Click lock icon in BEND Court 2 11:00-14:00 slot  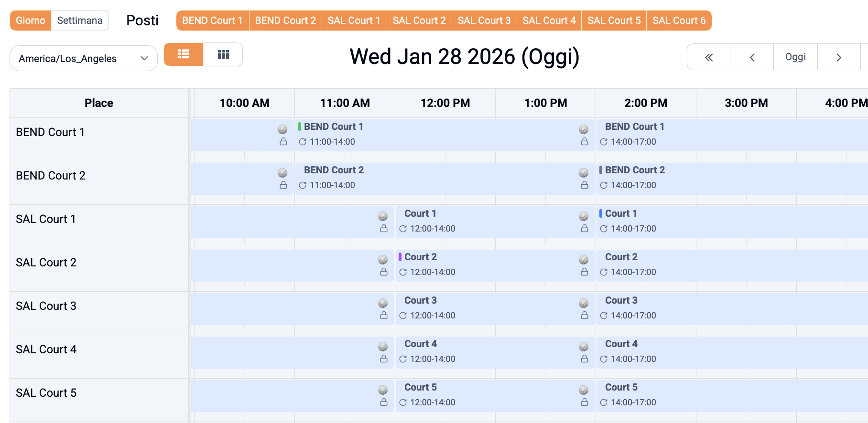click(x=584, y=185)
